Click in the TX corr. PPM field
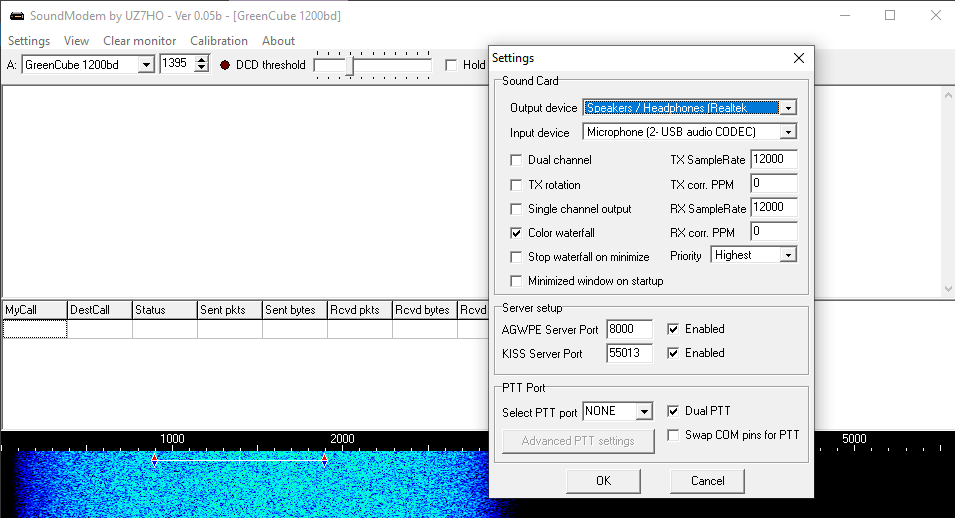Screen dimensions: 955x518 (x=774, y=183)
